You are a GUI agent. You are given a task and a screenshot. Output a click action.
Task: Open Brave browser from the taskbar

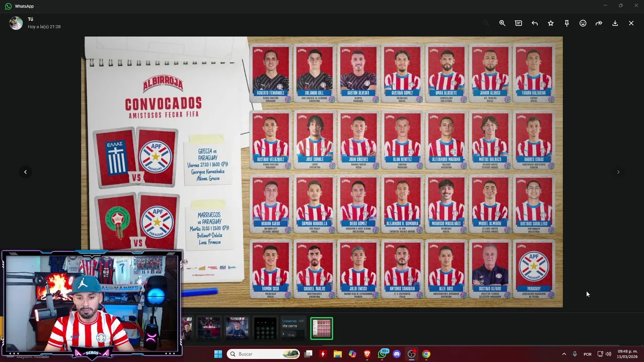(367, 354)
